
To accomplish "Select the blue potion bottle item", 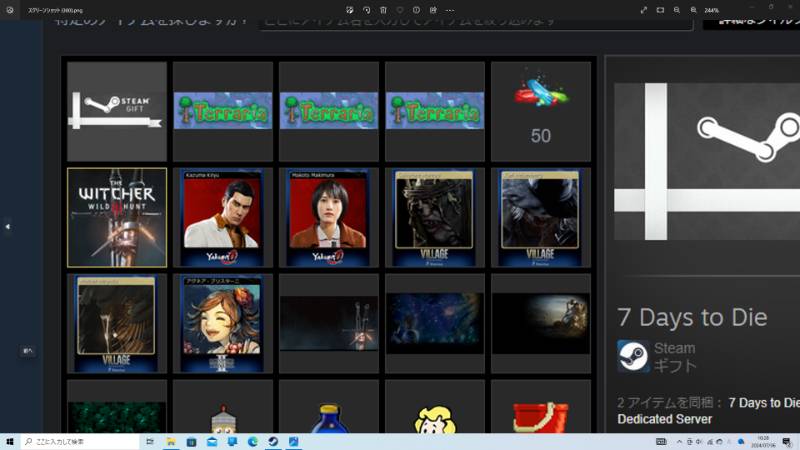I will click(x=329, y=406).
